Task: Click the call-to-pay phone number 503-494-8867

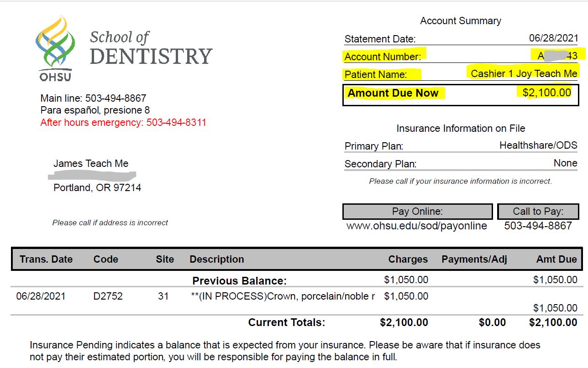Action: coord(538,226)
